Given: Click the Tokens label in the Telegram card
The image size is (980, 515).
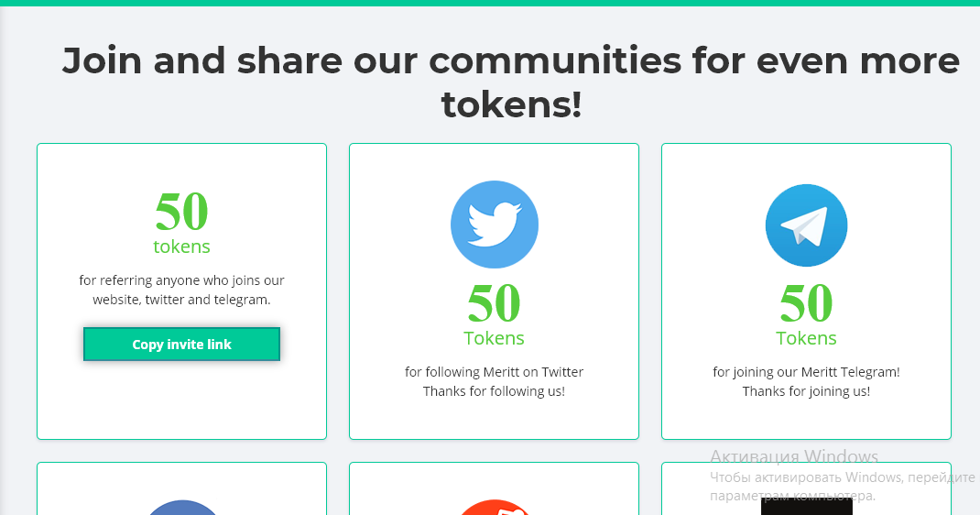Looking at the screenshot, I should tap(806, 338).
